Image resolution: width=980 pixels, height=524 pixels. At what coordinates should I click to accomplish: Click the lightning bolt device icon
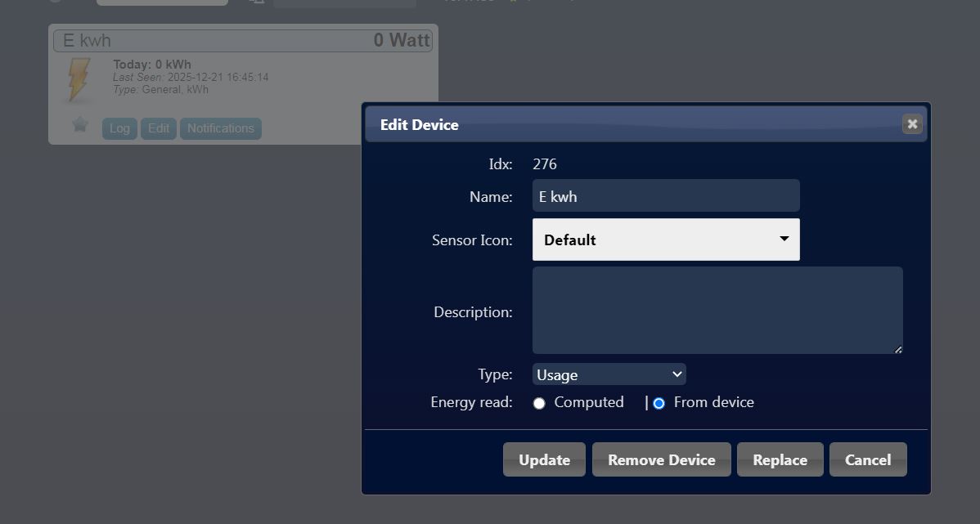click(x=79, y=80)
